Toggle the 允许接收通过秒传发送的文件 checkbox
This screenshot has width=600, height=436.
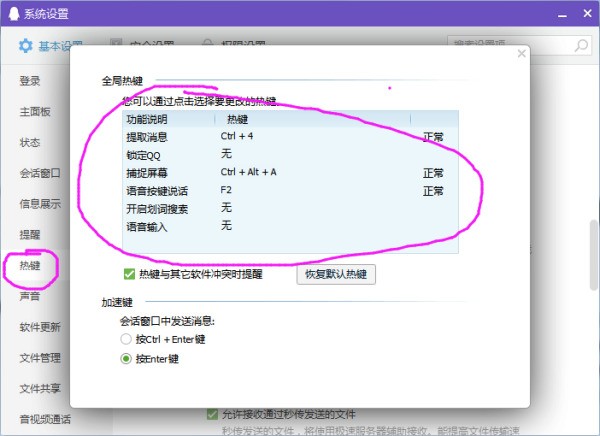click(x=212, y=414)
